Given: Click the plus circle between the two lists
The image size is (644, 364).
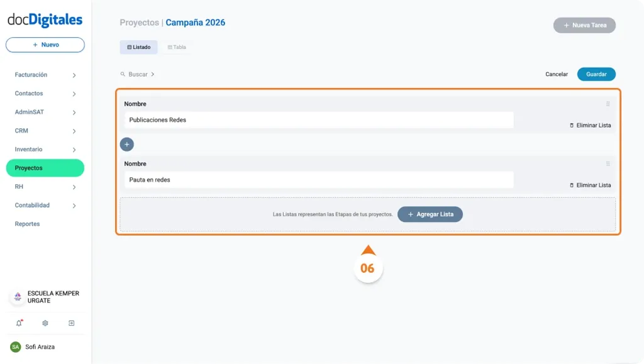Looking at the screenshot, I should pyautogui.click(x=127, y=144).
